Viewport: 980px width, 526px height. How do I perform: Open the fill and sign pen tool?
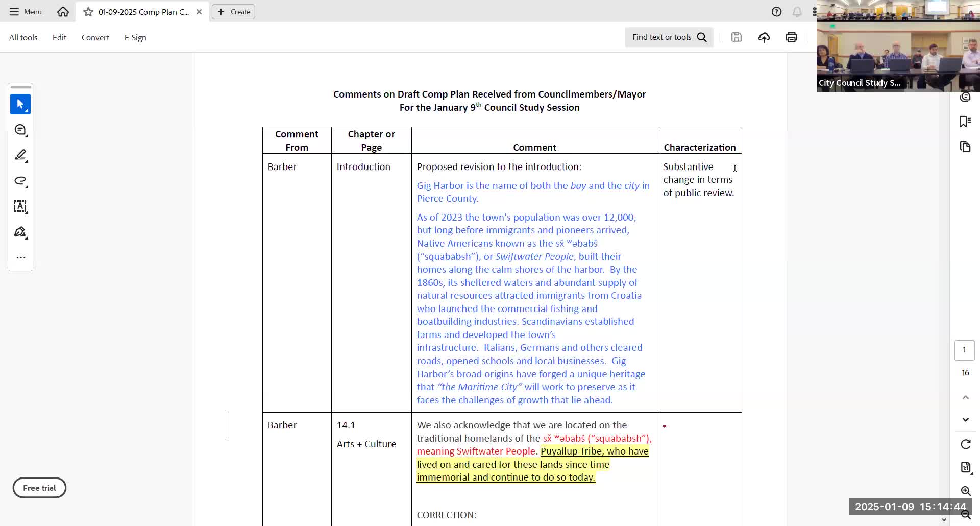[x=20, y=232]
